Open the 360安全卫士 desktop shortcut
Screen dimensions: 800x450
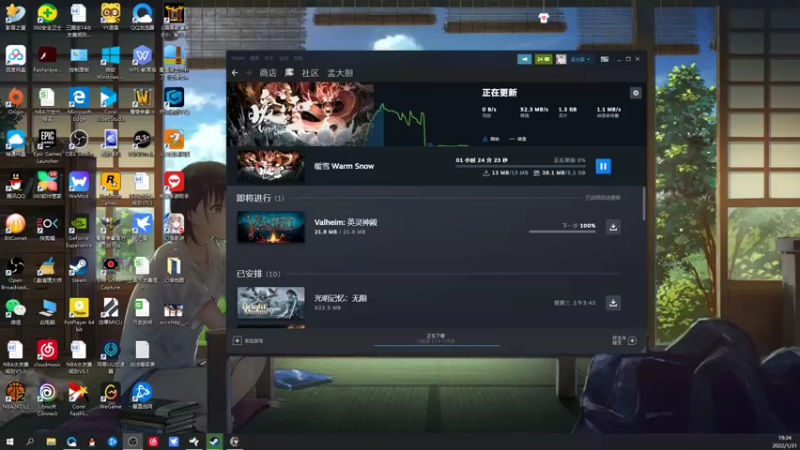(x=47, y=16)
